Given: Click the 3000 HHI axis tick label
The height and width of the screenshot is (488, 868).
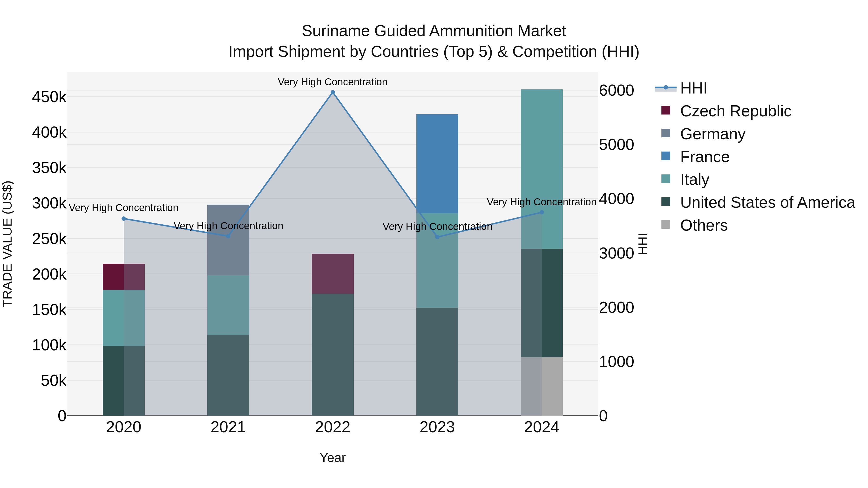Looking at the screenshot, I should coord(617,253).
